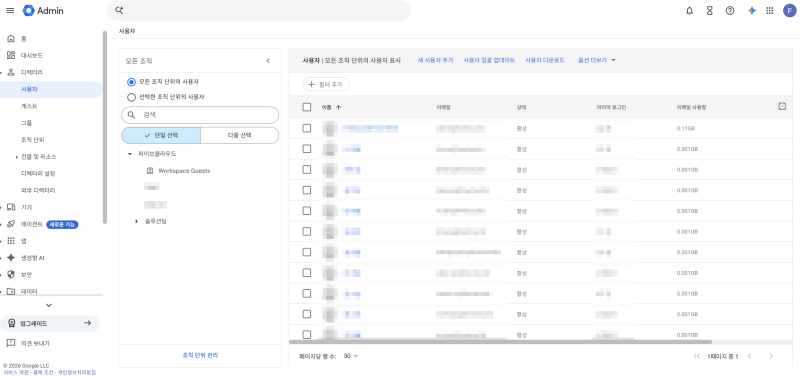Open 조직 단위 관리 link
Image resolution: width=800 pixels, height=376 pixels.
(200, 355)
